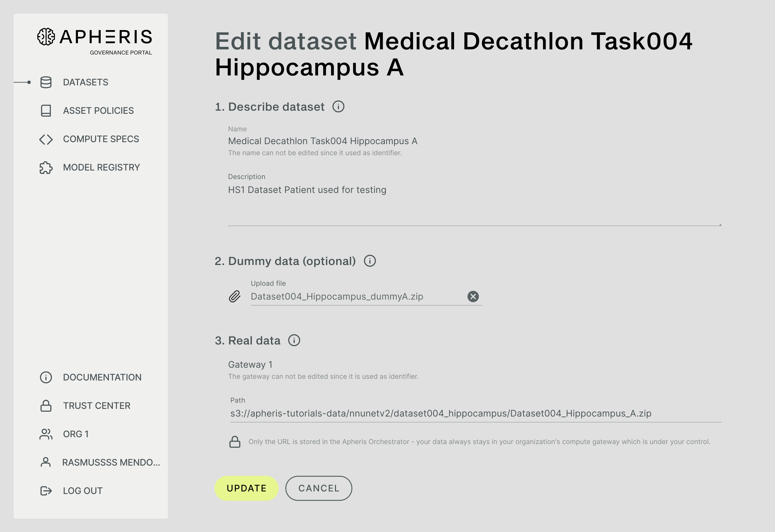
Task: Click the paperclip attachment icon
Action: pos(234,296)
